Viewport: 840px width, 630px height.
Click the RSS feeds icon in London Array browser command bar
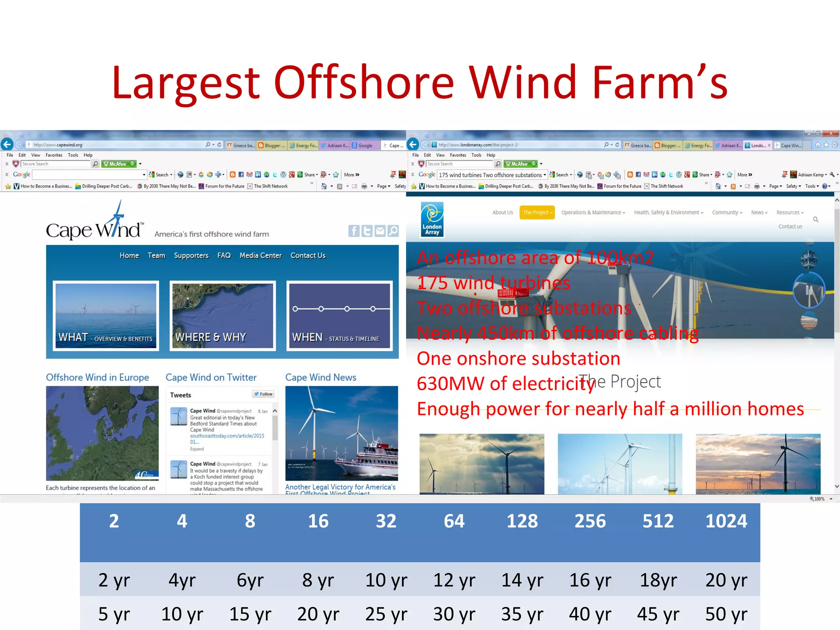point(733,186)
